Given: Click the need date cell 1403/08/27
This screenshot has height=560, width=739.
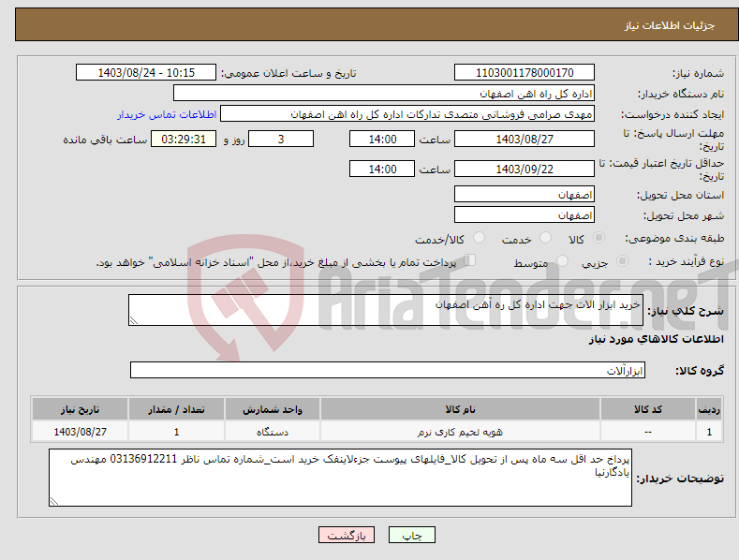Looking at the screenshot, I should coord(81,432).
